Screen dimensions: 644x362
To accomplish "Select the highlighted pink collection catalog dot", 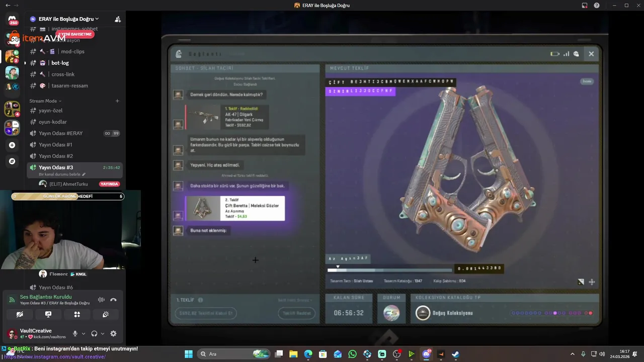I will tap(555, 313).
